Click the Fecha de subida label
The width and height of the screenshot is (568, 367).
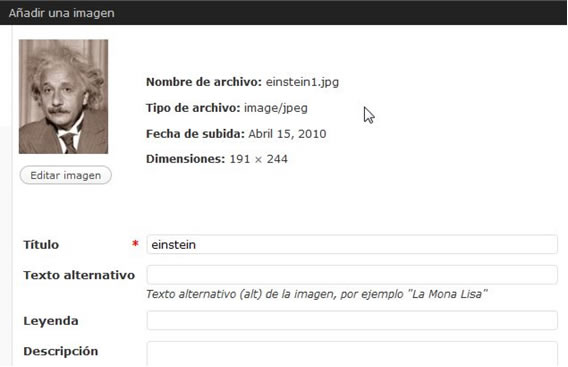(195, 134)
